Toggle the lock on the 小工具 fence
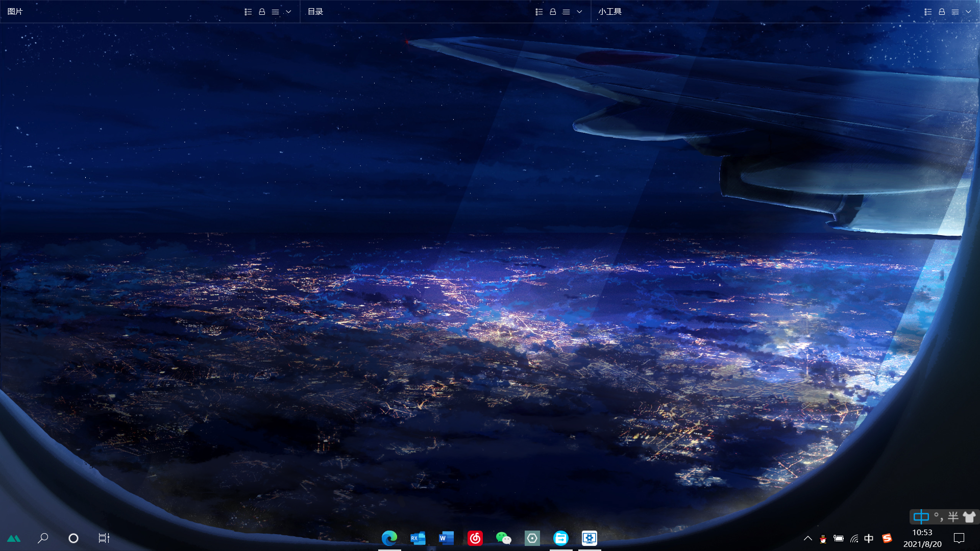The height and width of the screenshot is (551, 980). coord(942,11)
